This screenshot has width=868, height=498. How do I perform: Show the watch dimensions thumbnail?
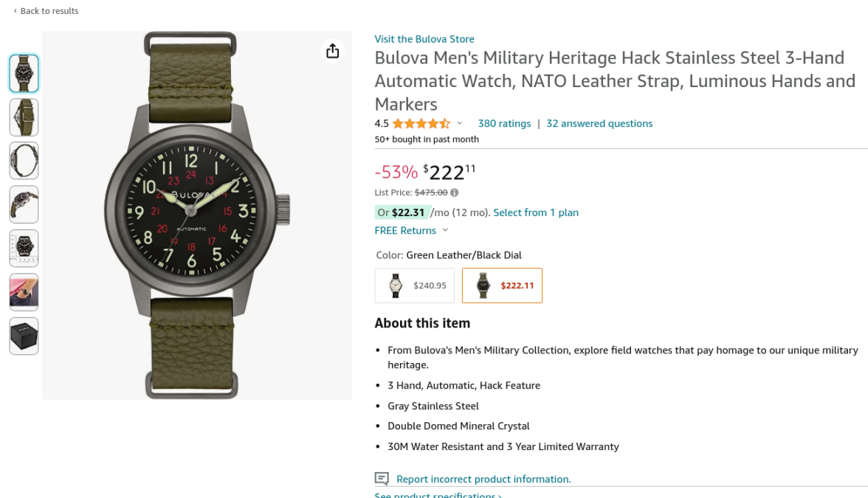[24, 248]
